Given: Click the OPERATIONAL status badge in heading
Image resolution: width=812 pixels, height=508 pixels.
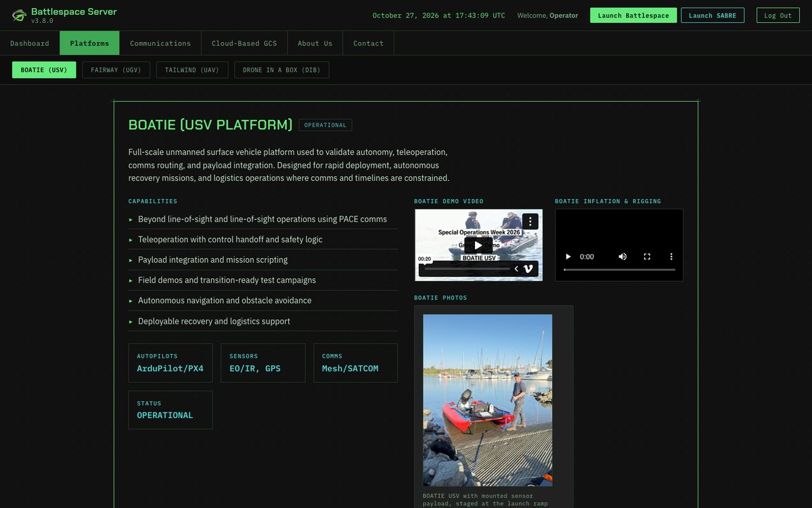Looking at the screenshot, I should (325, 125).
